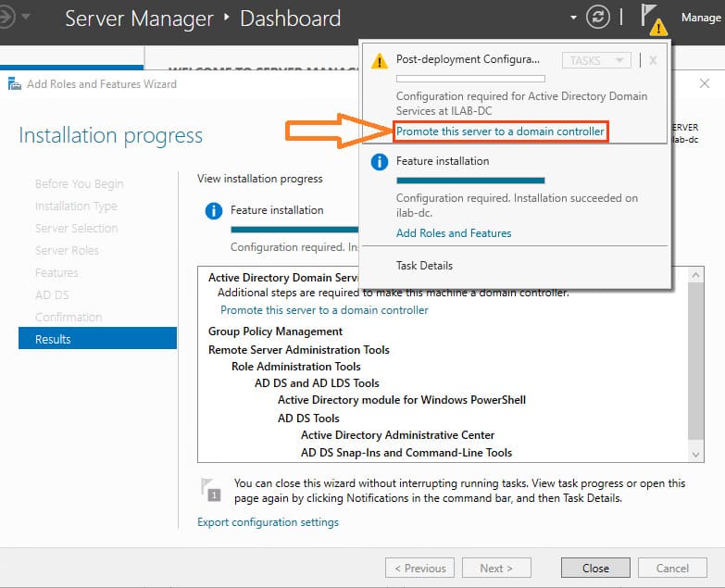This screenshot has height=588, width=725.
Task: Click the yellow post-deployment warning icon
Action: (379, 61)
